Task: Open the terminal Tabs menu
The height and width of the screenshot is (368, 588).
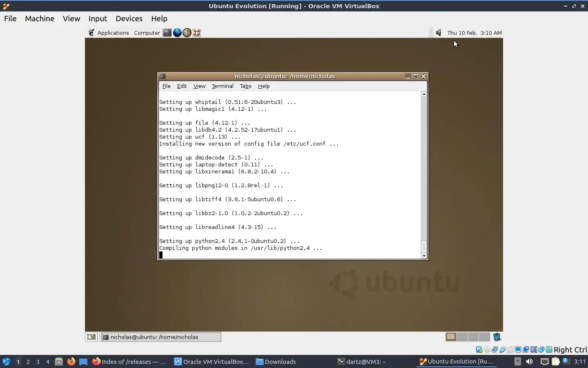Action: point(245,86)
